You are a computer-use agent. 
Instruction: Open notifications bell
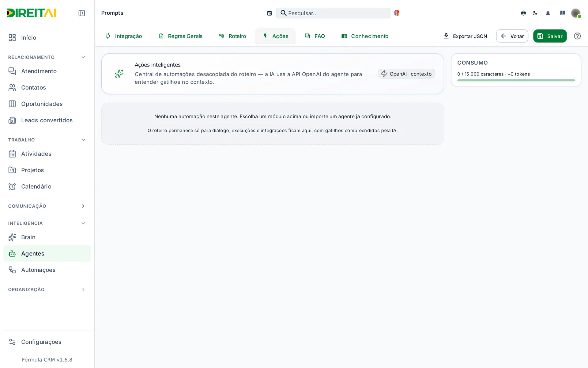pyautogui.click(x=548, y=13)
